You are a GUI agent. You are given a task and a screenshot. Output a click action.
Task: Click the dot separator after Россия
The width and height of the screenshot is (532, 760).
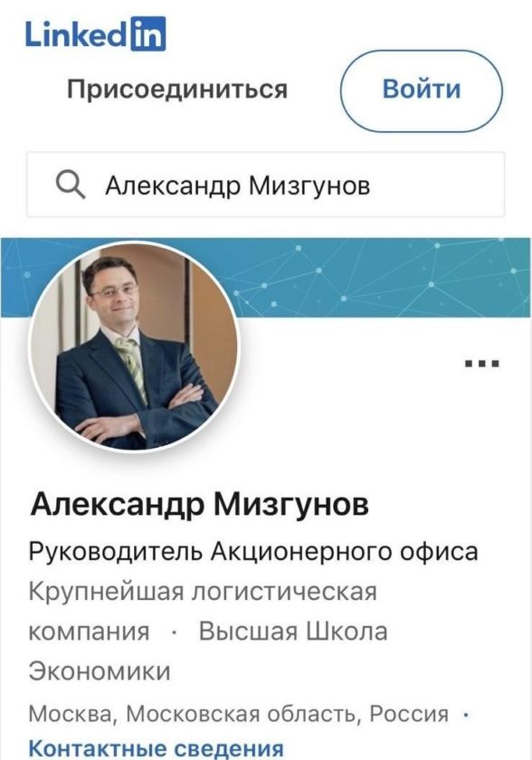coord(466,715)
